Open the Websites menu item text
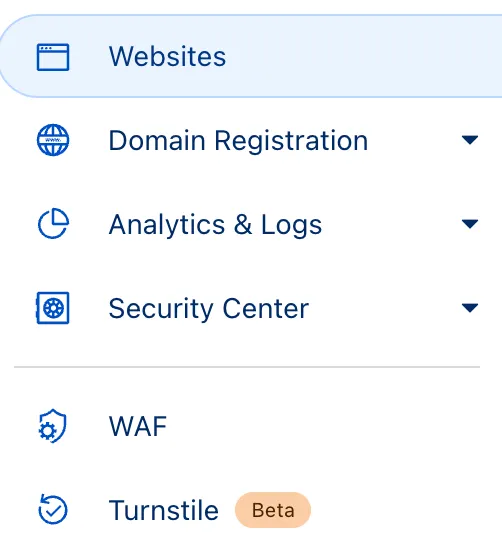Screen dimensions: 502x554 pos(167,57)
